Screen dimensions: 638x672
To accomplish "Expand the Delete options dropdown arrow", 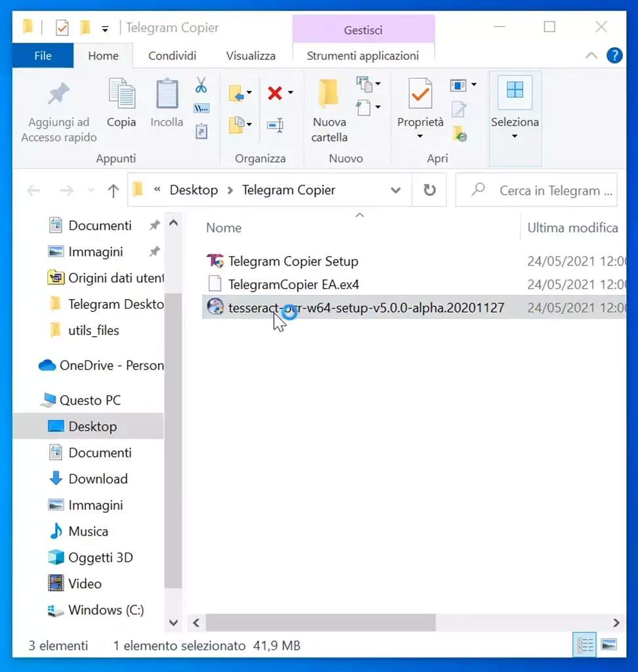I will tap(290, 92).
